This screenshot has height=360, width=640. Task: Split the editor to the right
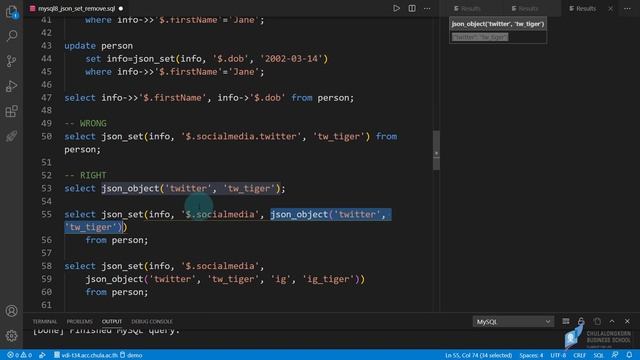coord(412,8)
